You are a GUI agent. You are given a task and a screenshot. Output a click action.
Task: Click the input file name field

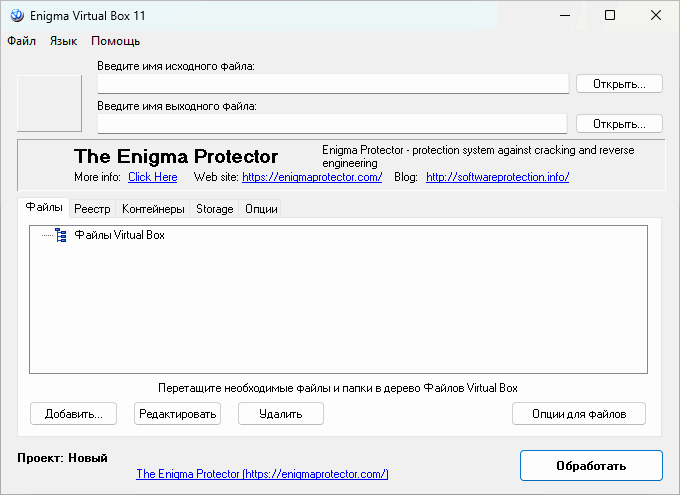point(333,84)
